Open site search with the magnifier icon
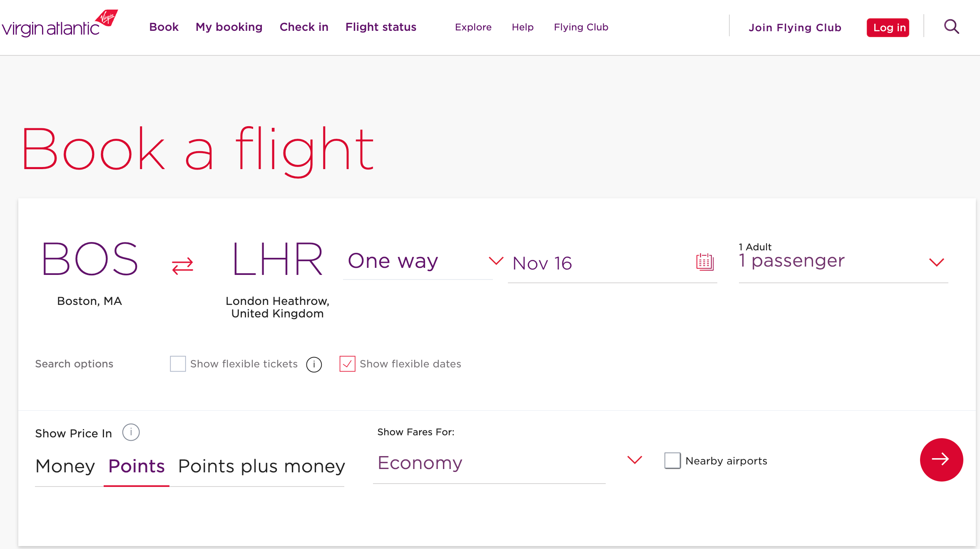The image size is (980, 549). (x=951, y=27)
